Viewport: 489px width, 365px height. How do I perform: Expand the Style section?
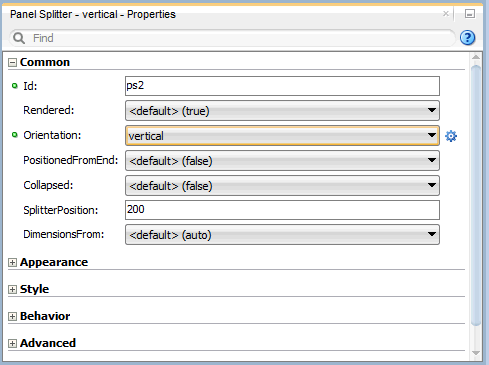coord(12,289)
